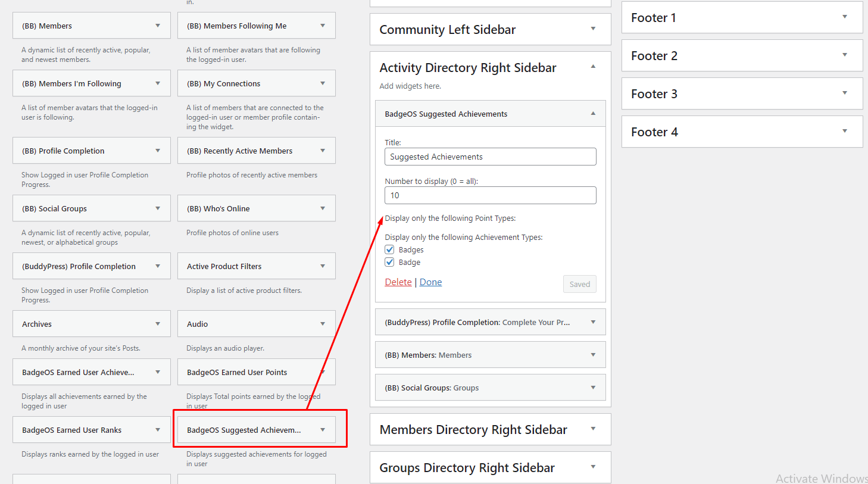Expand the Footer 1 widget area
The height and width of the screenshot is (484, 868).
844,17
